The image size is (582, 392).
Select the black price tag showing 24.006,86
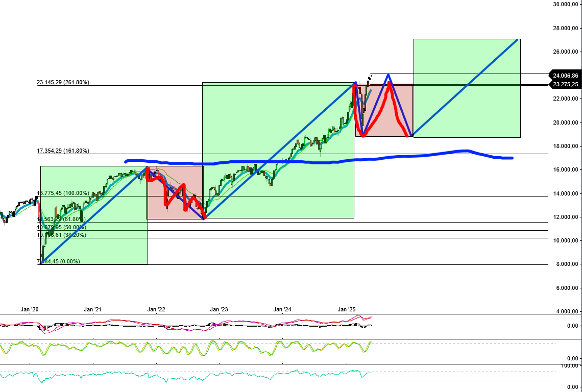[x=564, y=76]
